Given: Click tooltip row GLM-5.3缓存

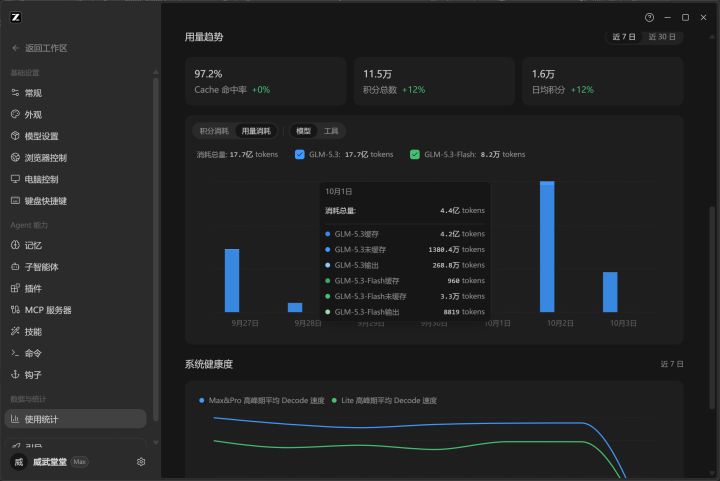Looking at the screenshot, I should coord(405,234).
